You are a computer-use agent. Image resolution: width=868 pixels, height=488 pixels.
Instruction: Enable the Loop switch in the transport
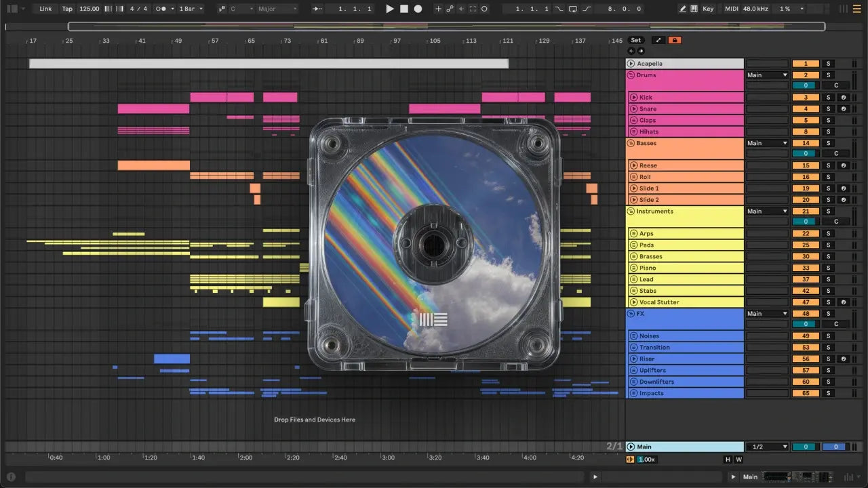tap(572, 9)
